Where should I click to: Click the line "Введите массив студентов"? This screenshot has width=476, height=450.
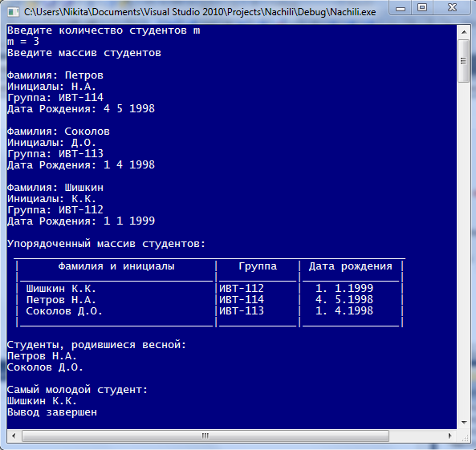[x=84, y=53]
